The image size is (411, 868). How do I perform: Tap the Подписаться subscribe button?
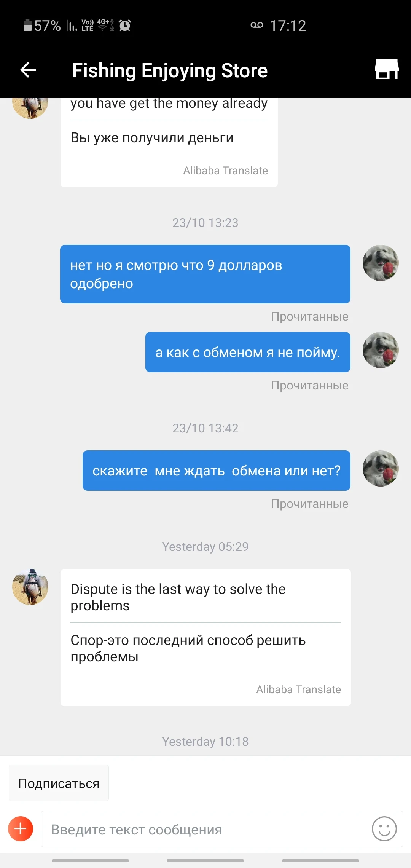(59, 783)
